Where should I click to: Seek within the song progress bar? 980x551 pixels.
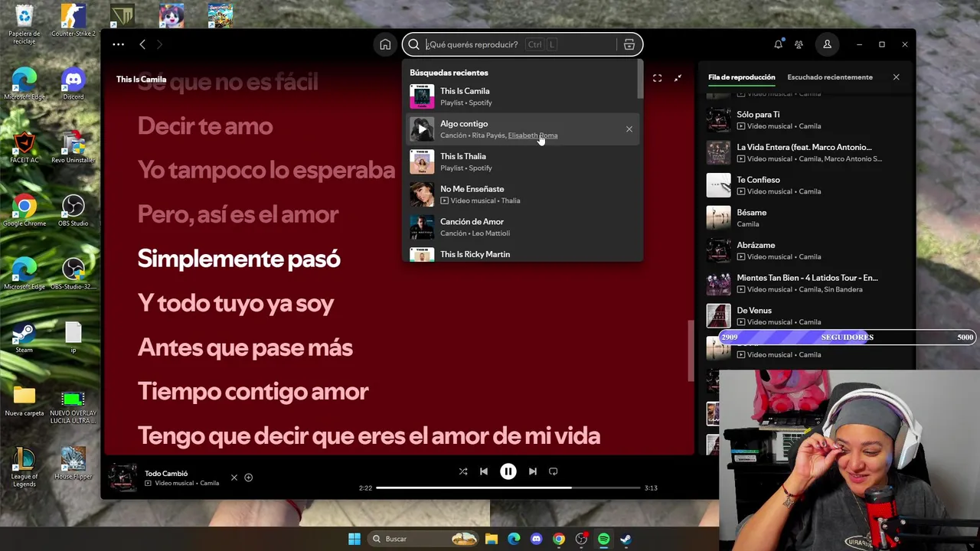click(x=508, y=487)
